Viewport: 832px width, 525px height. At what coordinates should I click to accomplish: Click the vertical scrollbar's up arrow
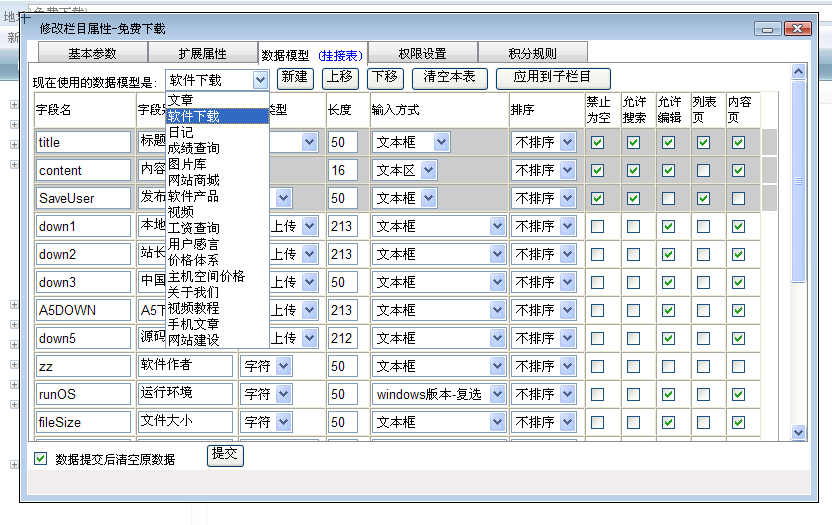(x=798, y=72)
